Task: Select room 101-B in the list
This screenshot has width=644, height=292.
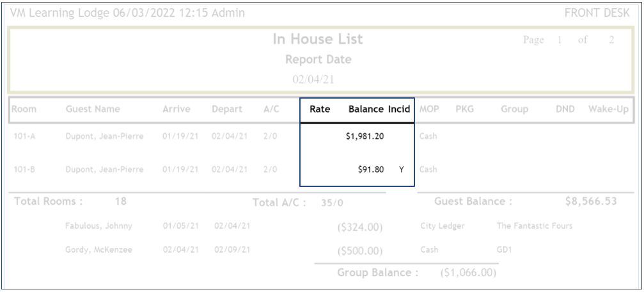Action: tap(24, 170)
